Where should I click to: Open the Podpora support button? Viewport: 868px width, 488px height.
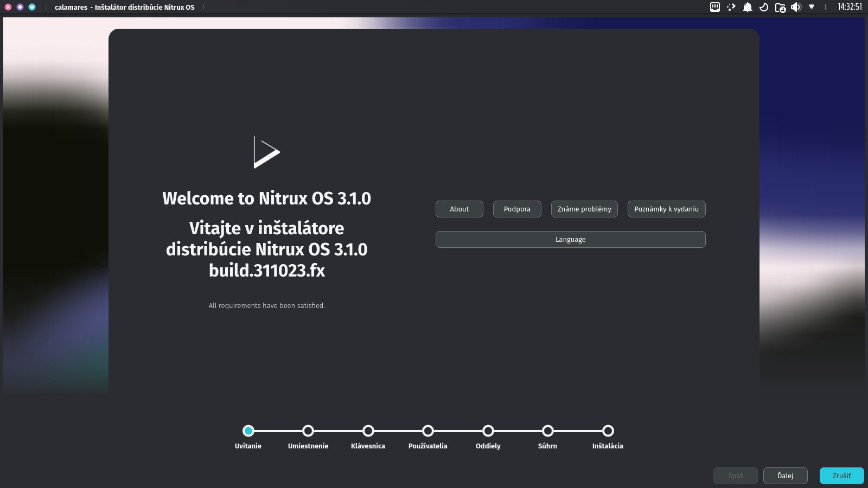(x=517, y=209)
